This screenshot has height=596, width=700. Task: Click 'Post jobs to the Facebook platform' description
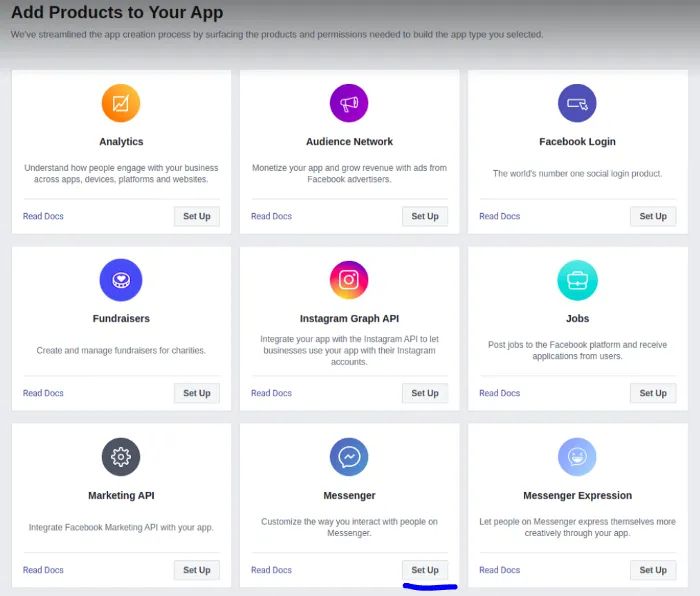tap(577, 350)
